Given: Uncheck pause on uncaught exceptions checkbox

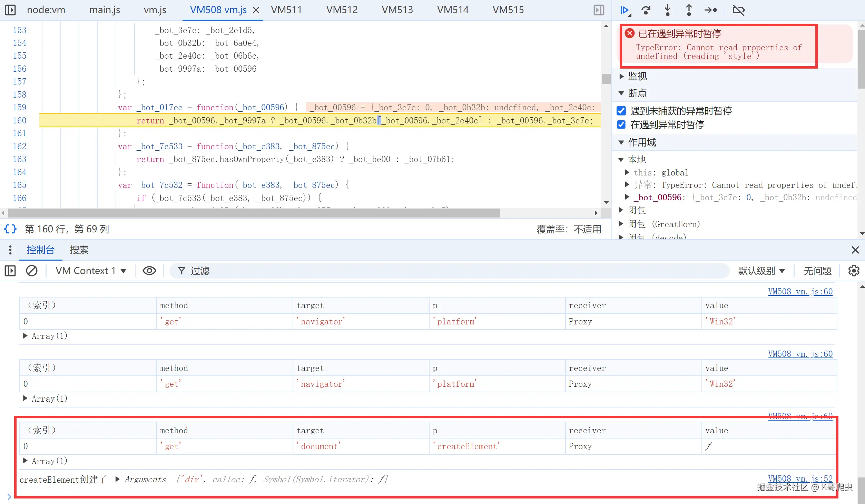Looking at the screenshot, I should (x=621, y=111).
